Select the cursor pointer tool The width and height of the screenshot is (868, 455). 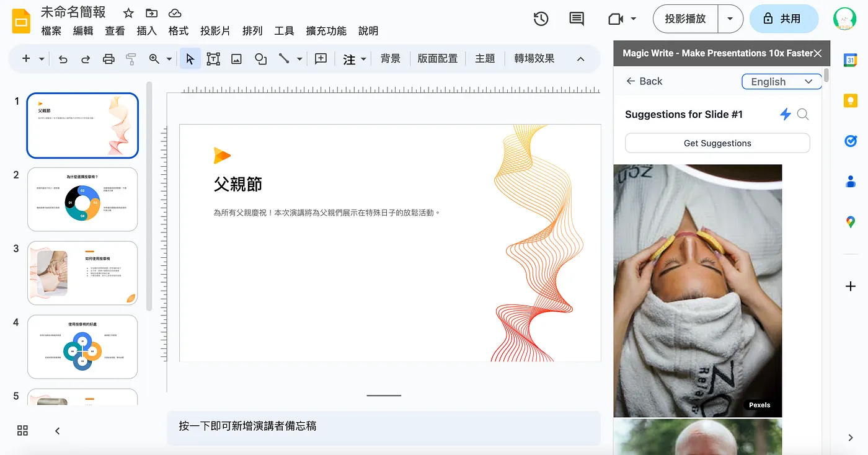click(x=190, y=59)
